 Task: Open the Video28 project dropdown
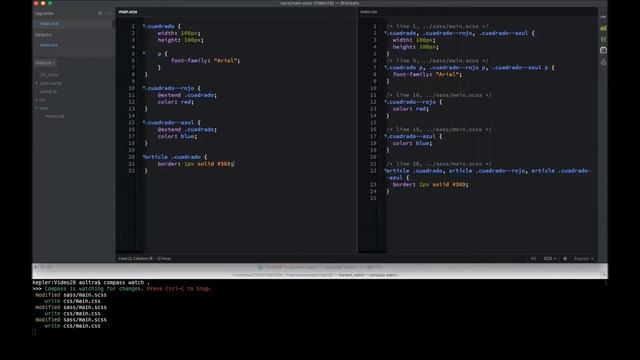(45, 63)
